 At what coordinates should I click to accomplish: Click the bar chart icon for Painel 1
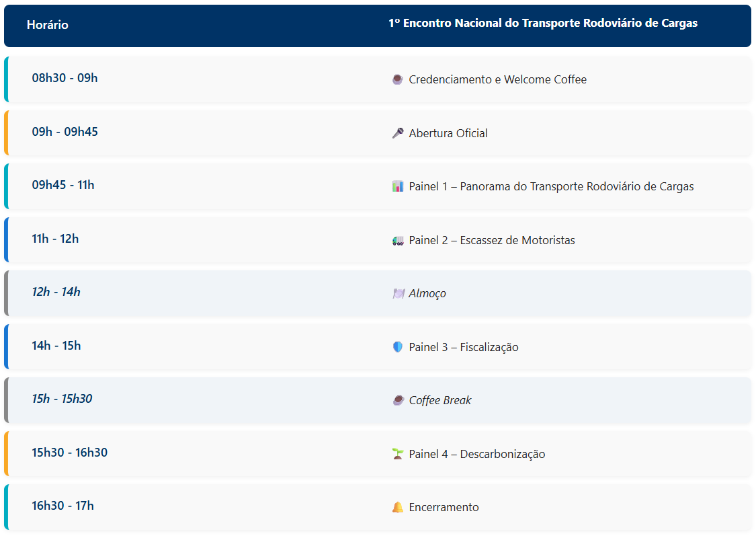tap(398, 186)
